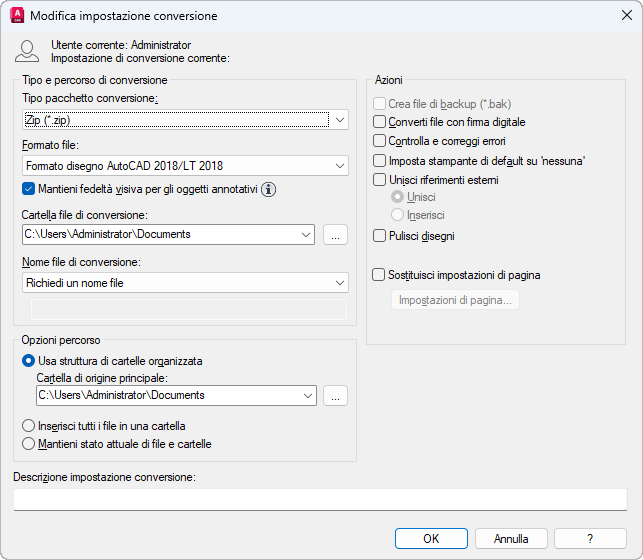
Task: Click the question mark help button
Action: click(x=591, y=538)
